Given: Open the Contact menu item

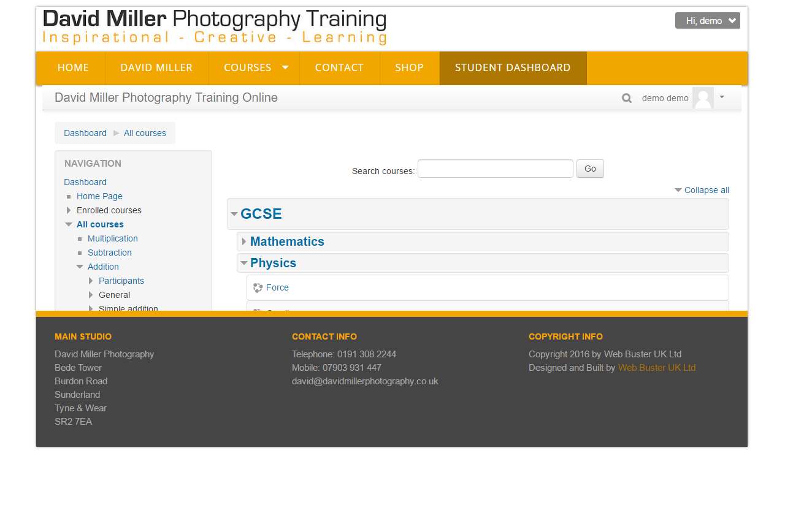Looking at the screenshot, I should coord(339,67).
